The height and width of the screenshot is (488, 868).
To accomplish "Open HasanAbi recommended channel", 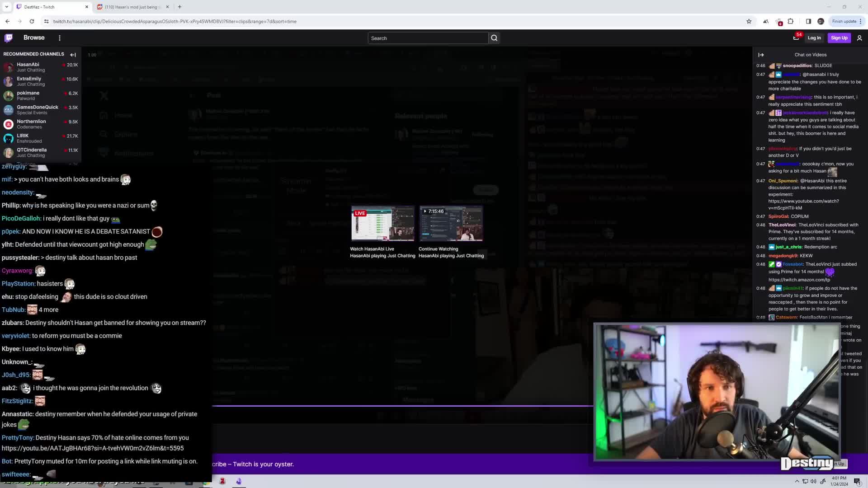I will point(41,67).
